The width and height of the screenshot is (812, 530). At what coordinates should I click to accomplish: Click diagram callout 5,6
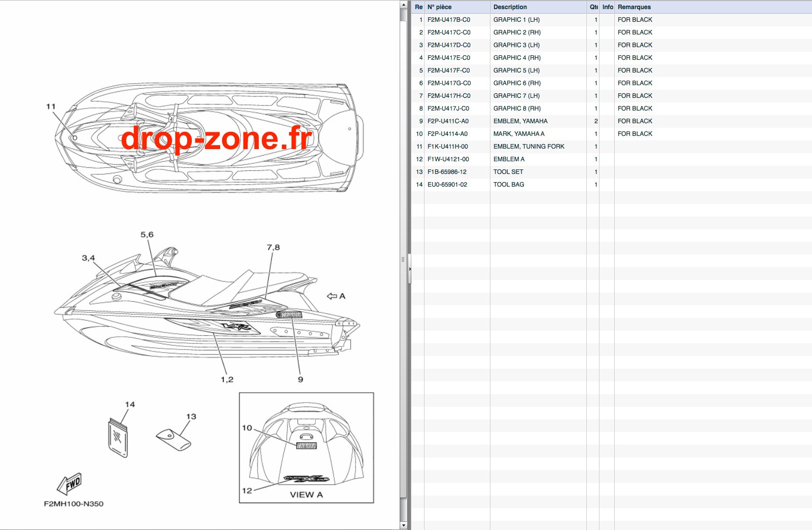tap(147, 234)
